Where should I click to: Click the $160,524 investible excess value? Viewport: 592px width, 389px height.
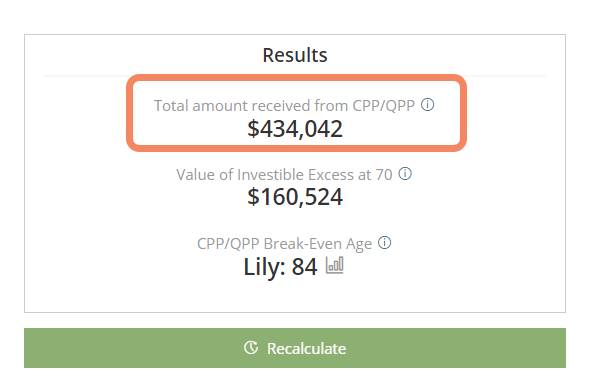[295, 197]
